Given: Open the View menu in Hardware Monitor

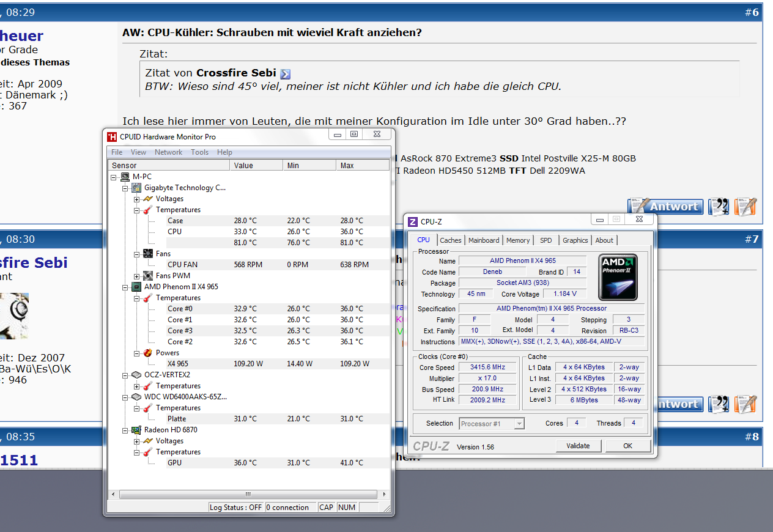Looking at the screenshot, I should [139, 152].
